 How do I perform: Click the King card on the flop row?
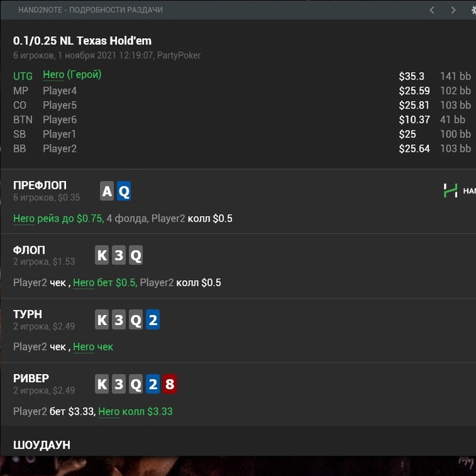pyautogui.click(x=102, y=256)
